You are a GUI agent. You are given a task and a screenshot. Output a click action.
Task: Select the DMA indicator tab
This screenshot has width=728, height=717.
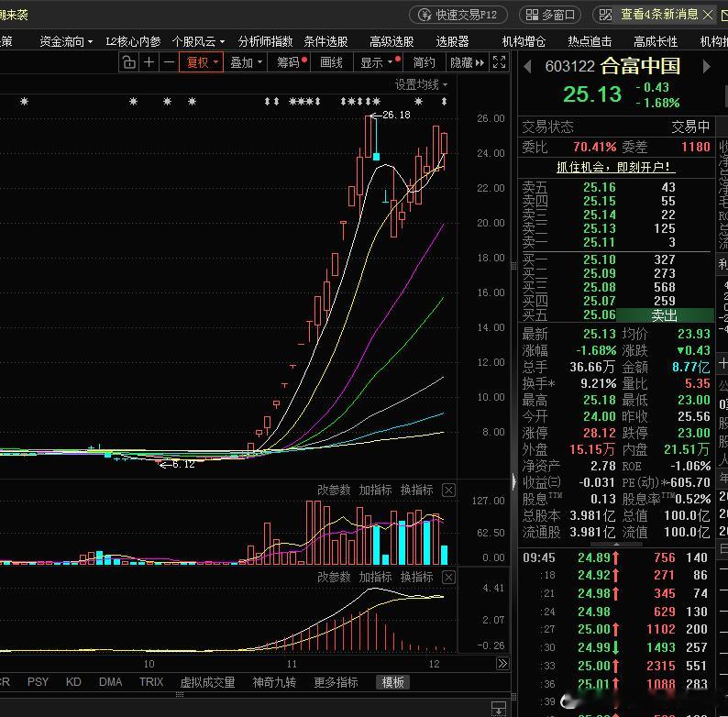(x=111, y=682)
